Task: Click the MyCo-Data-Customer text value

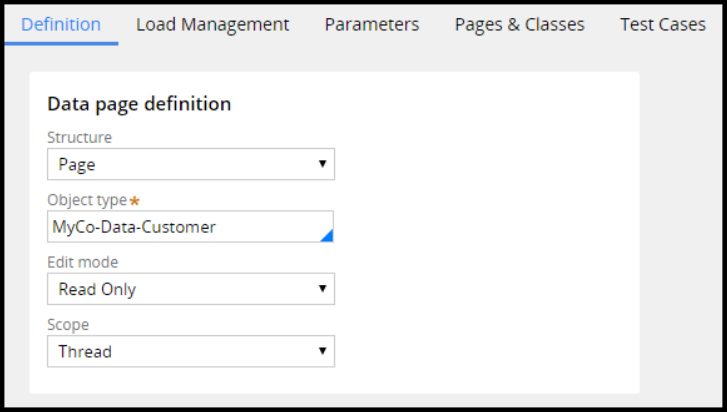Action: tap(134, 227)
